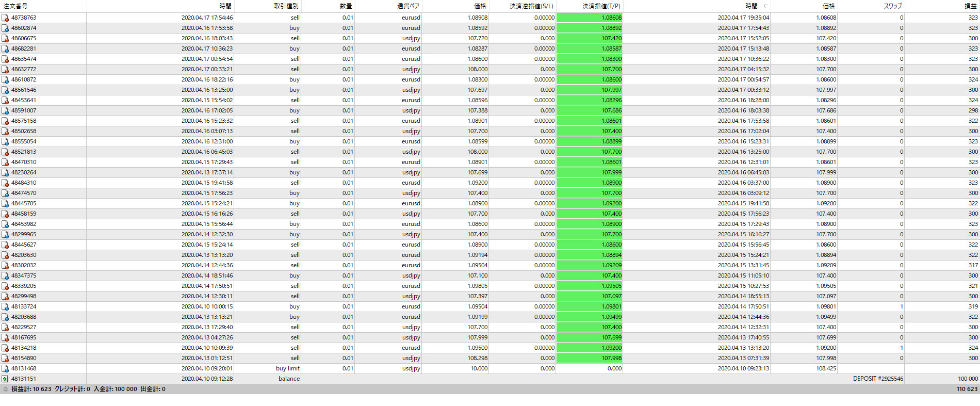The height and width of the screenshot is (406, 980).
Task: Click the summary row circle icon
Action: 6,389
